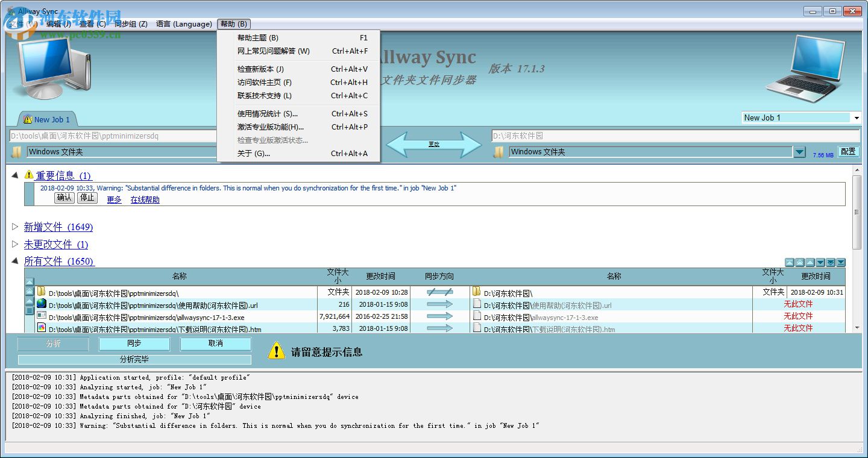Click the scroll-to-top icon above the 更改时间 column
Viewport: 868px width, 458px height.
(x=791, y=263)
